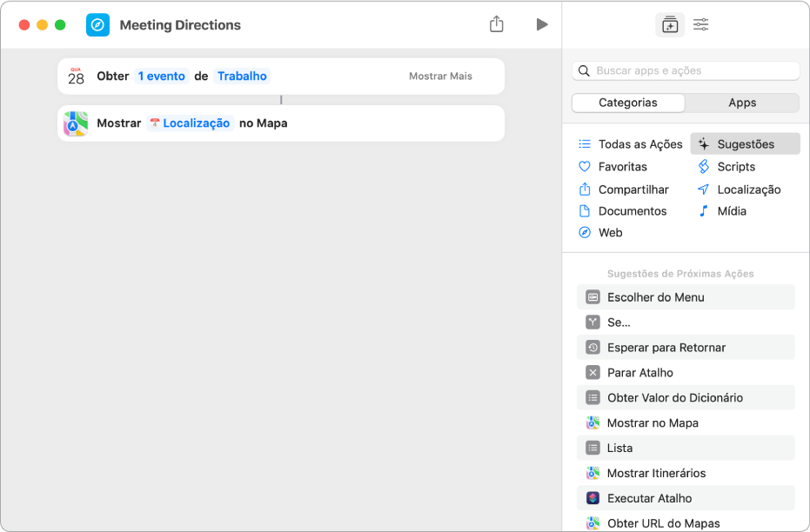
Task: Expand Mostrar Mais in event action
Action: [x=440, y=76]
